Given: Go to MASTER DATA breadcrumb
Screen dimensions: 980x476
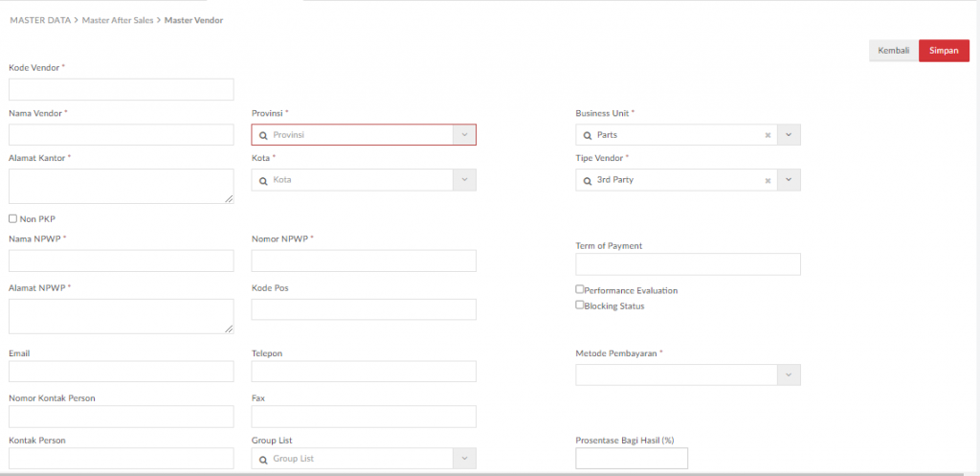Looking at the screenshot, I should 40,20.
